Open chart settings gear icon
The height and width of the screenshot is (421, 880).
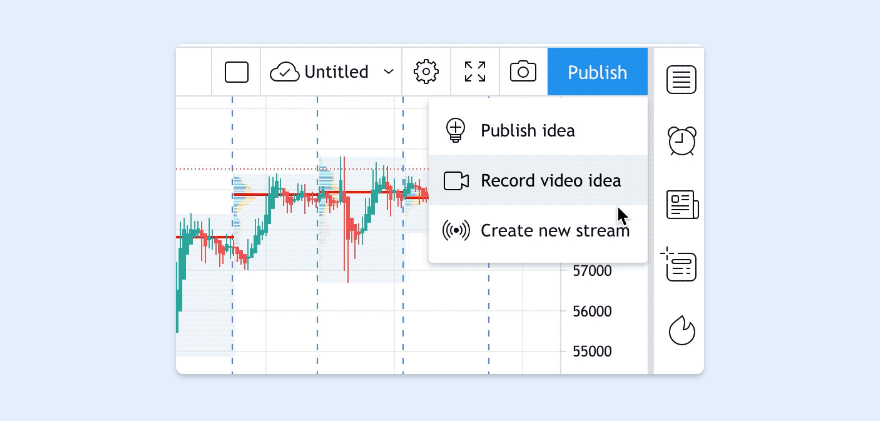(x=426, y=72)
